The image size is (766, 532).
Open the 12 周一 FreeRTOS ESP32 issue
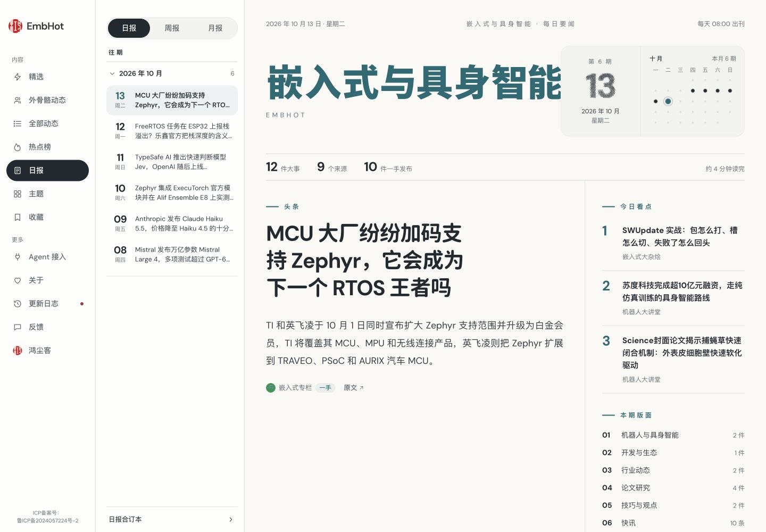click(172, 131)
